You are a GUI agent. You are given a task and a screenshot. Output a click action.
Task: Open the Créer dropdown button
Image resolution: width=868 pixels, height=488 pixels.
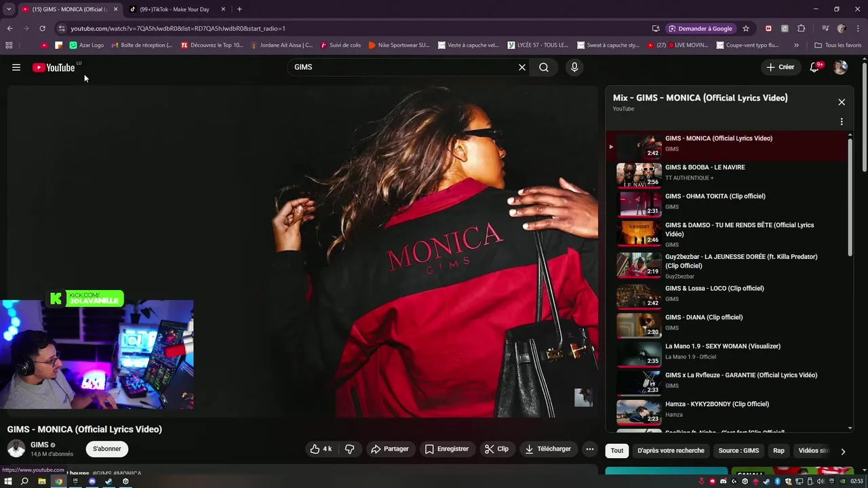tap(780, 67)
